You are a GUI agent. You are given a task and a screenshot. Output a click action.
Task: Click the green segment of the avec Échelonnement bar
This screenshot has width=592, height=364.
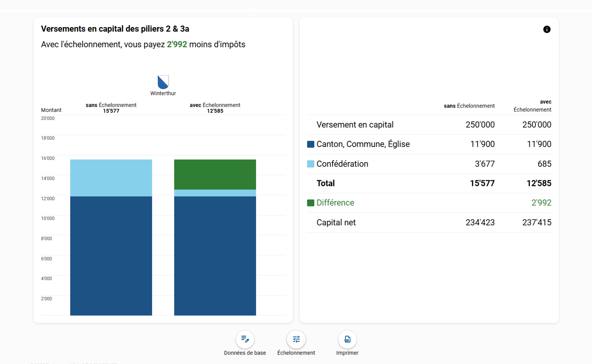(x=215, y=174)
